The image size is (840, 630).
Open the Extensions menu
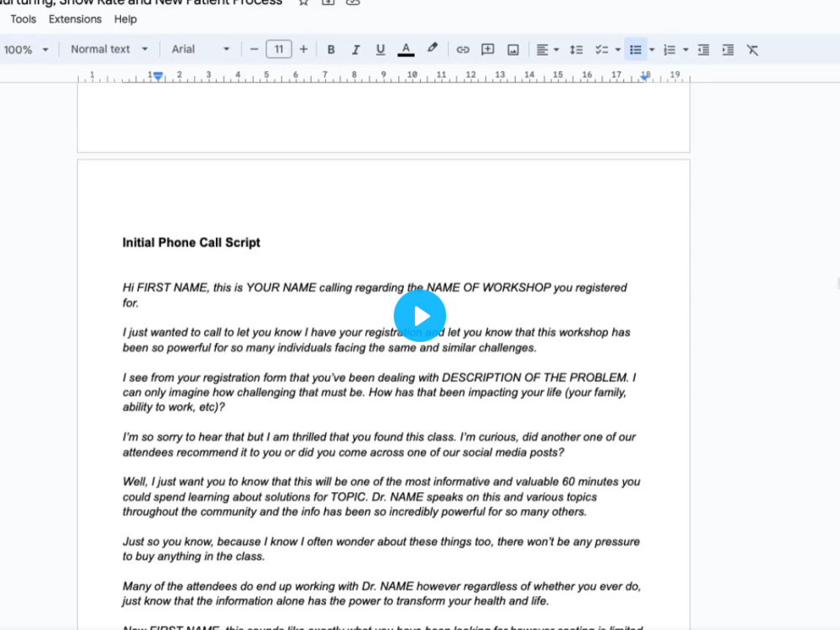(x=75, y=19)
